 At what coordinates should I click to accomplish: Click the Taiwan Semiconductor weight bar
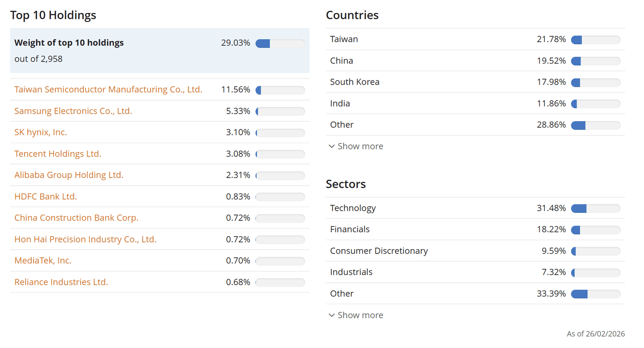pyautogui.click(x=280, y=90)
